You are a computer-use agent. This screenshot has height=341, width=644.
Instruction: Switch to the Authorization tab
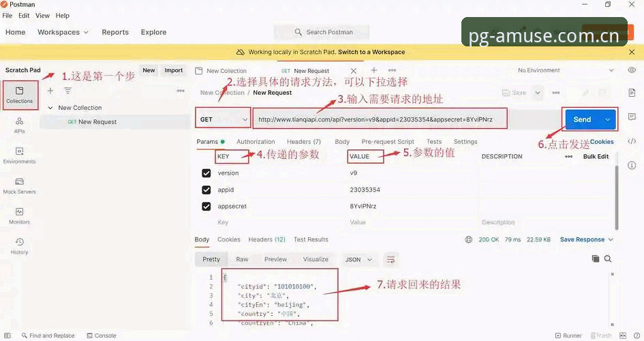pos(256,142)
